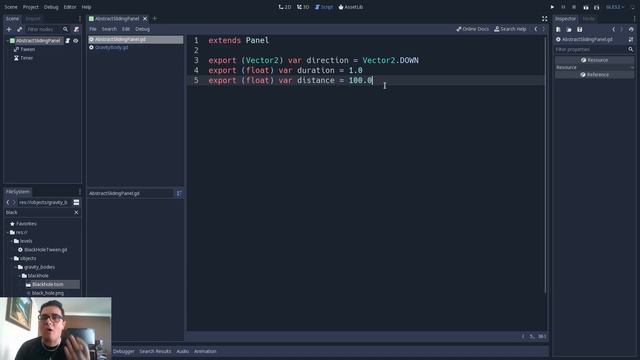Select AbstractSlidingPanel.gd in script list
Screen dimensions: 640x360
(136, 40)
